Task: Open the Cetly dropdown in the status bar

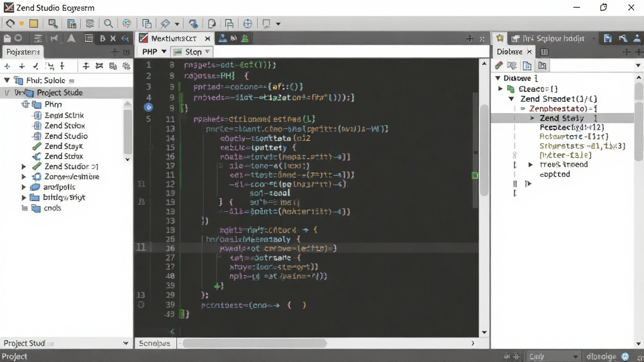Action: coord(552,356)
